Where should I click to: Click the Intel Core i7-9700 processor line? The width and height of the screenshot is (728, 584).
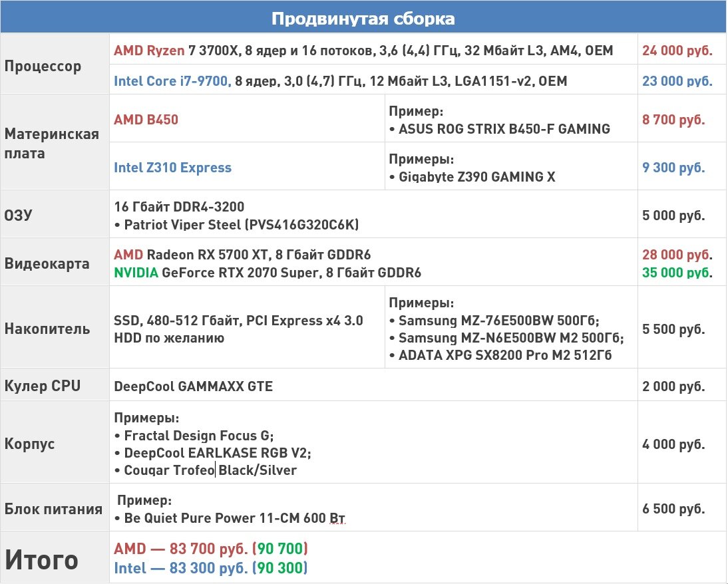coord(340,80)
